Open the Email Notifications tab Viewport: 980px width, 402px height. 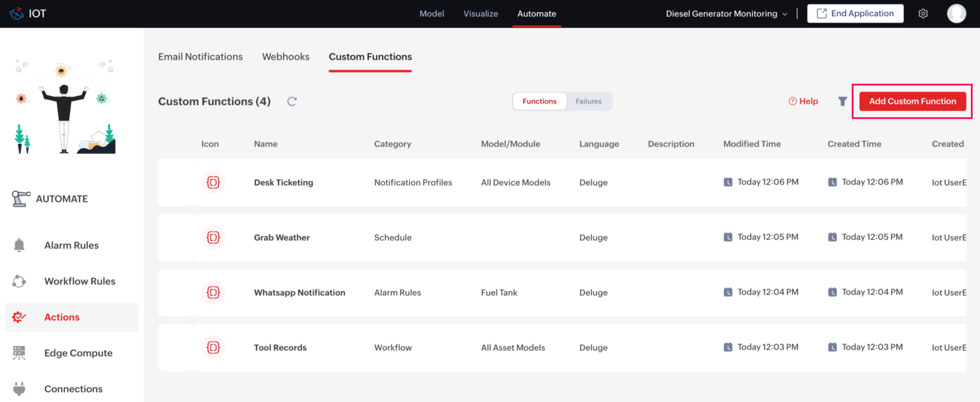(200, 57)
